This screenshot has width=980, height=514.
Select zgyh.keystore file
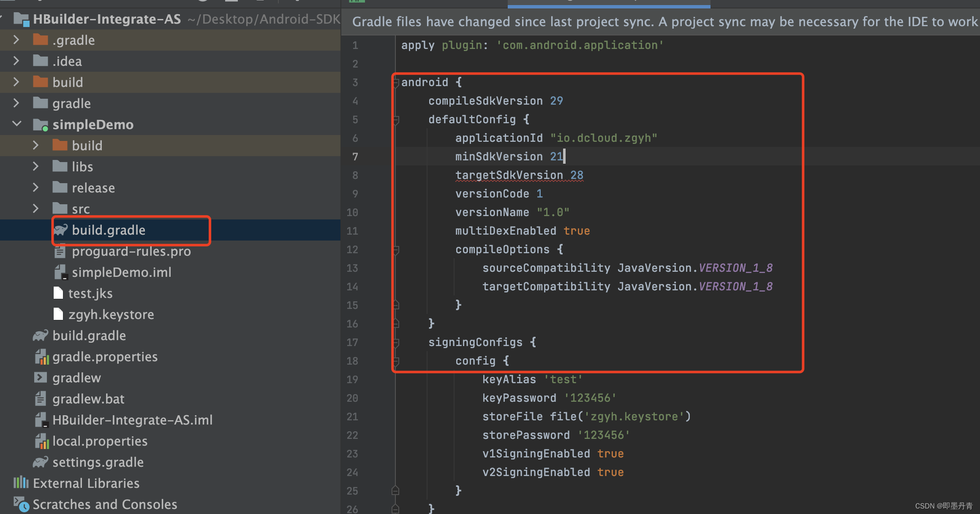[111, 314]
